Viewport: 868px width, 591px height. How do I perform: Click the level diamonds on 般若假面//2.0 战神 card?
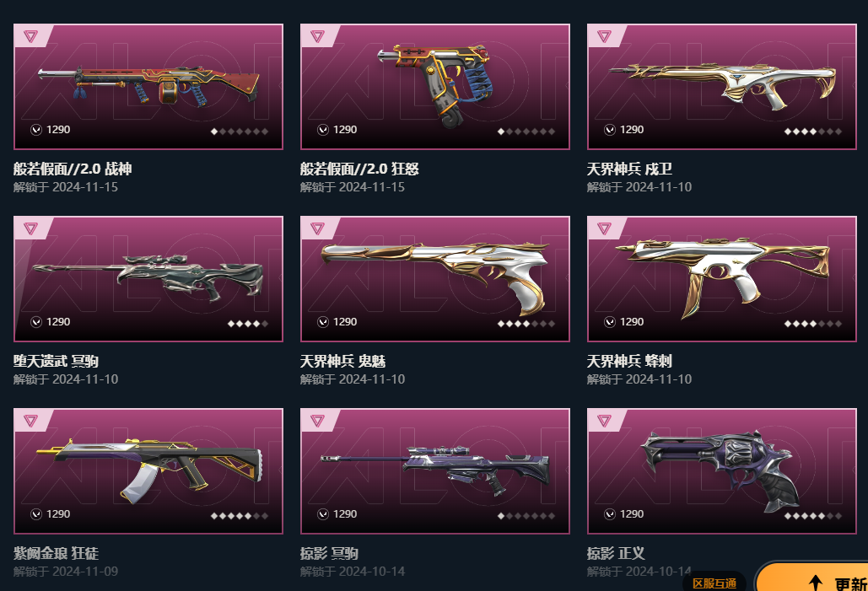pyautogui.click(x=240, y=132)
